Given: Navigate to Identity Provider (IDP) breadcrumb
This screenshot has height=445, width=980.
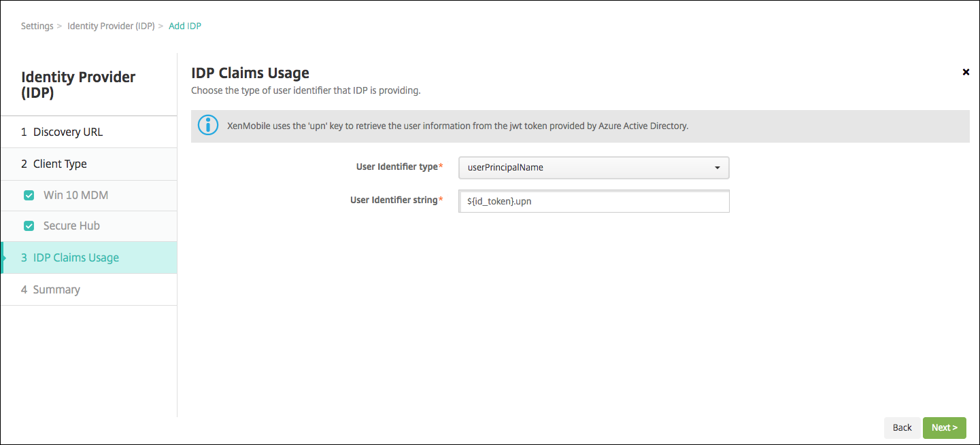Looking at the screenshot, I should (111, 26).
